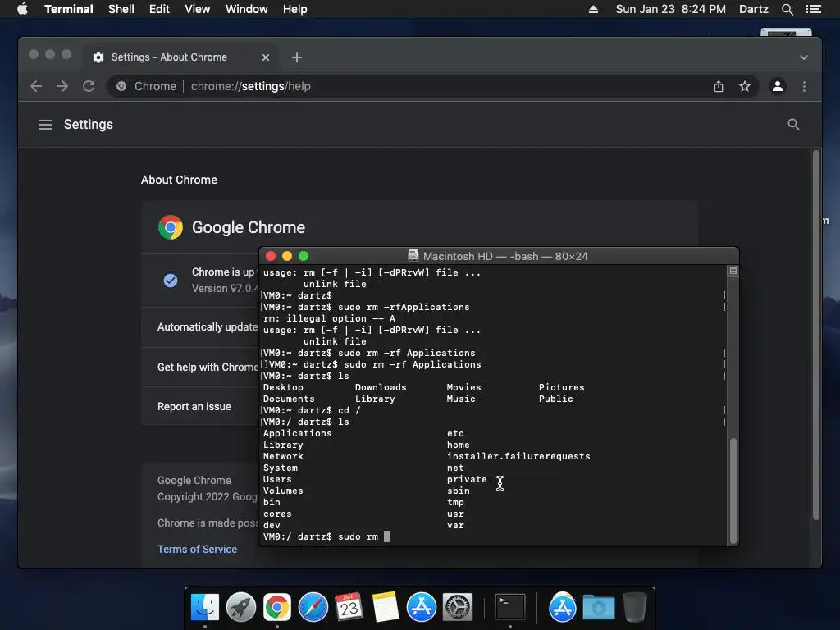Open the Applications folder in Dock
840x630 pixels.
pos(562,608)
